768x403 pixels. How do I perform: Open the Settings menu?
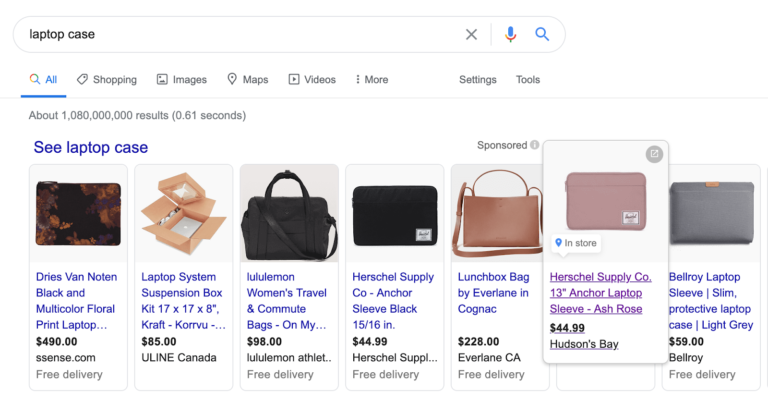click(x=477, y=80)
